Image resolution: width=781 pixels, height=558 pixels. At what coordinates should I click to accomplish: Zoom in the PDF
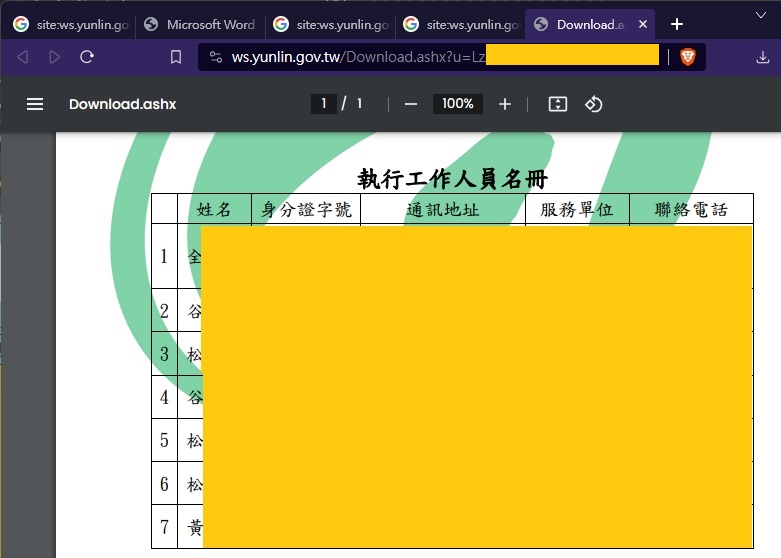click(505, 104)
